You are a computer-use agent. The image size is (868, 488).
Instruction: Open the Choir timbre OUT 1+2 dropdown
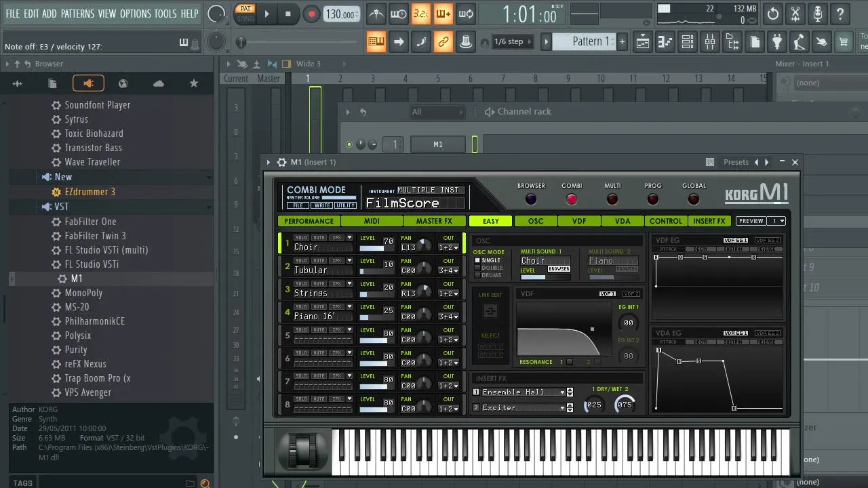tap(448, 247)
